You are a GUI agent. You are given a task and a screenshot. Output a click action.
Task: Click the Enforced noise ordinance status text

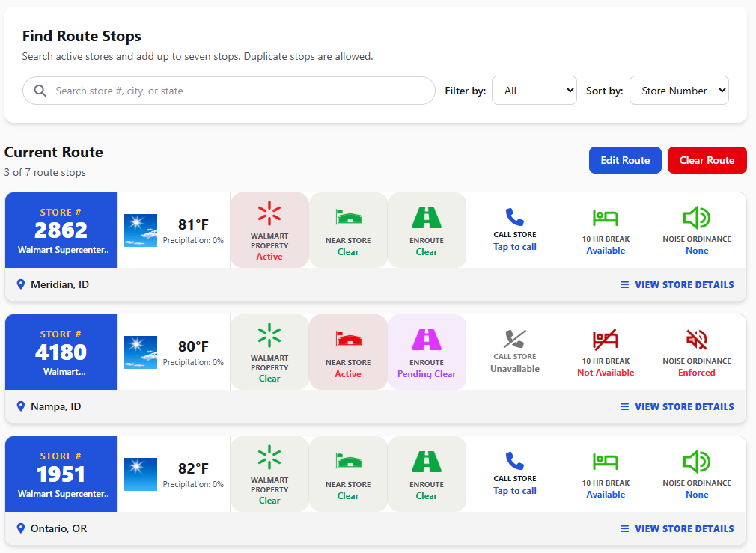click(697, 372)
